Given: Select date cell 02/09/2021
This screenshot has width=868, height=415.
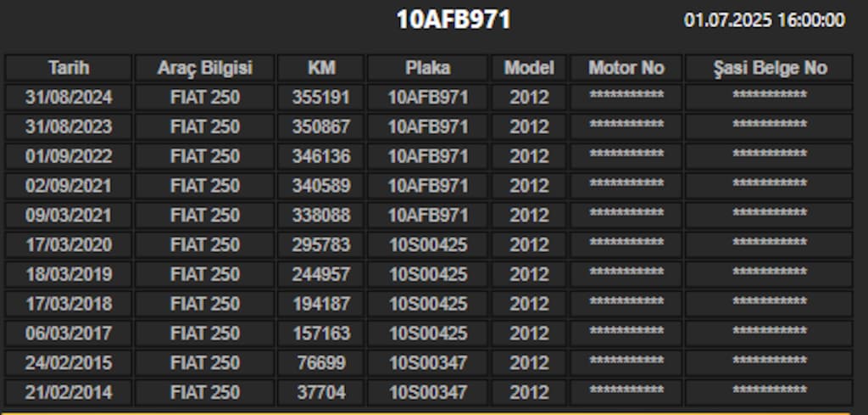Looking at the screenshot, I should pos(69,186).
